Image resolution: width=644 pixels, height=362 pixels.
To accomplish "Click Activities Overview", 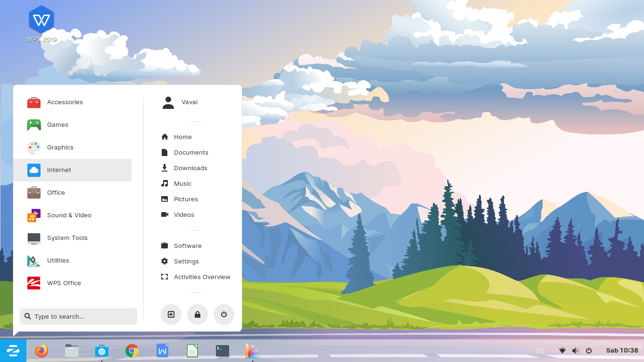I will (x=202, y=277).
